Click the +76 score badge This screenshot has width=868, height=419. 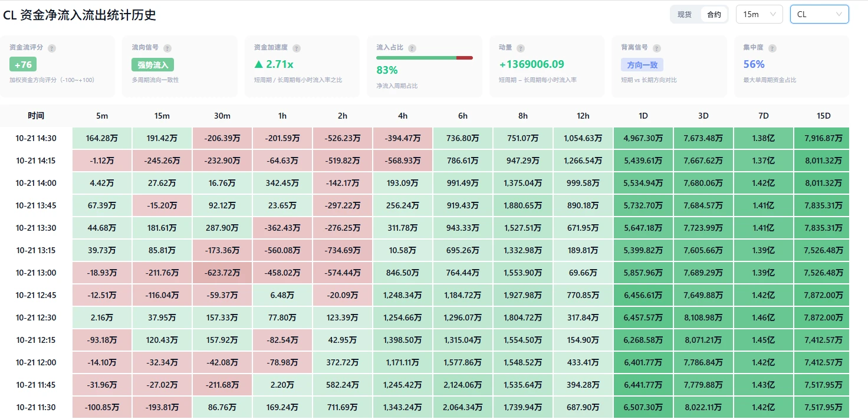tap(23, 64)
